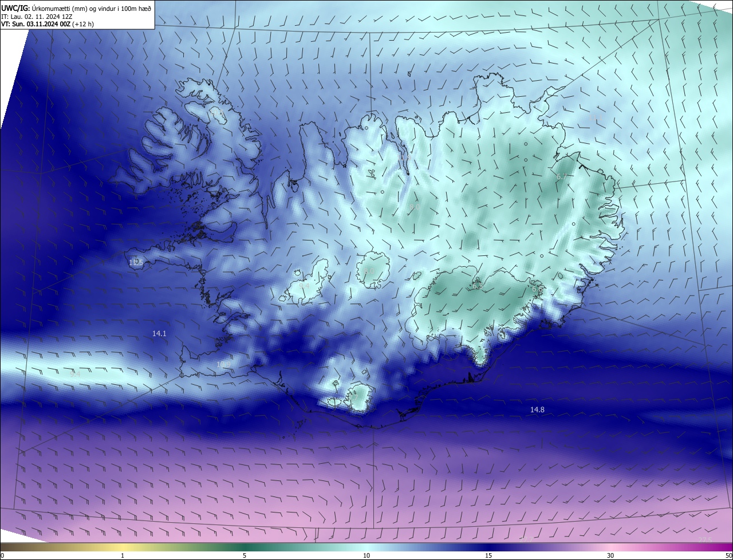Click the 0 tick on the colour scale

(2, 555)
